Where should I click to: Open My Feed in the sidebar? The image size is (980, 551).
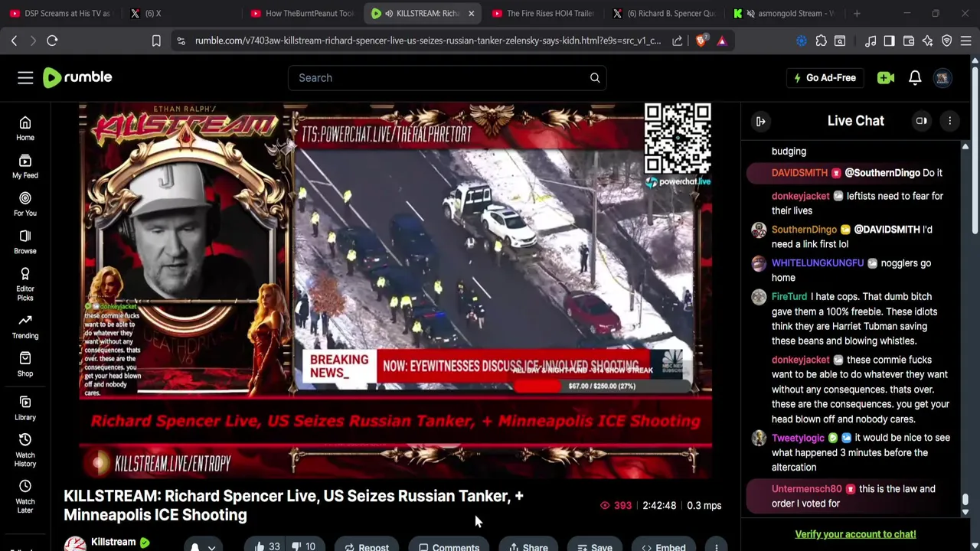[x=25, y=167]
